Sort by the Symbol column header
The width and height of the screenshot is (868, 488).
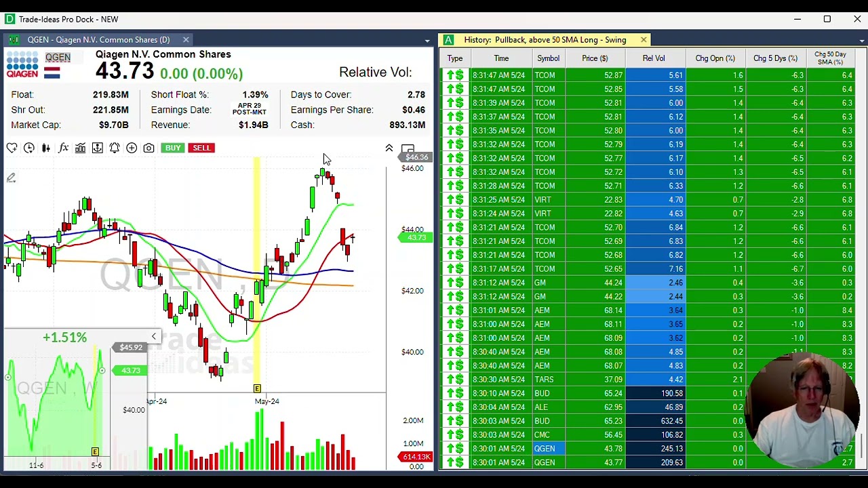[549, 58]
